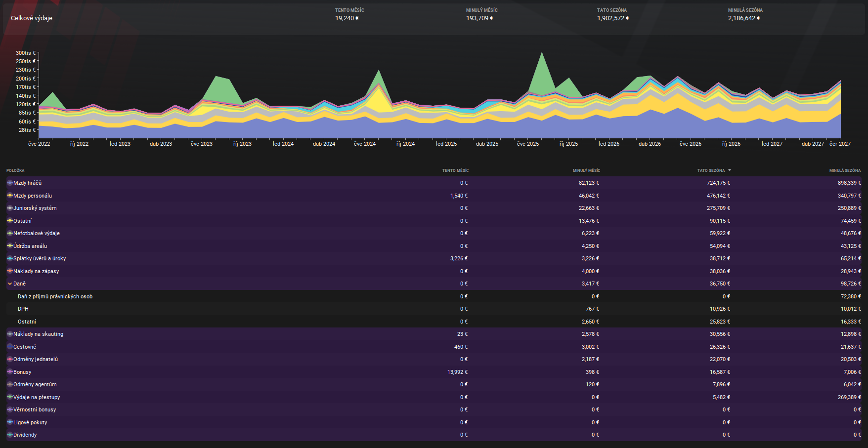Click Ostatní sub-row under Daně

tap(27, 322)
